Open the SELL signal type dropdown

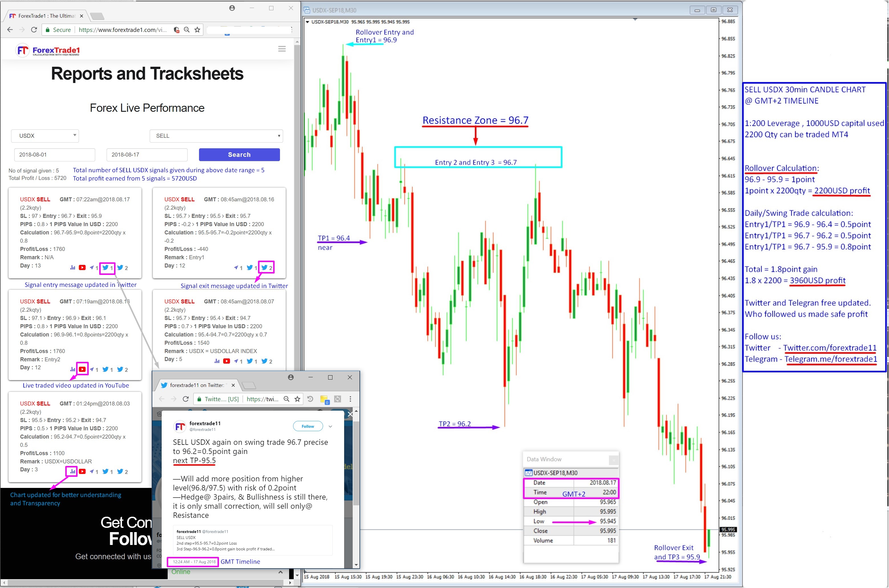coord(216,136)
